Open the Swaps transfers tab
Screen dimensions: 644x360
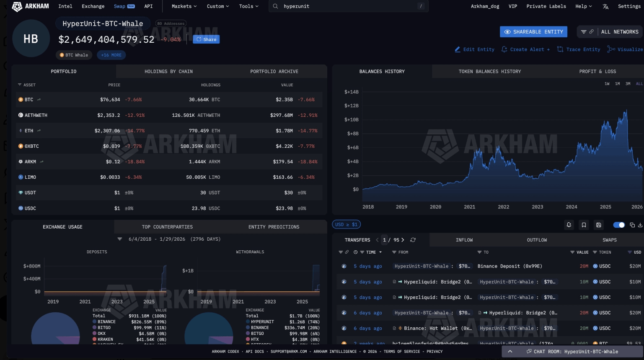pyautogui.click(x=610, y=240)
